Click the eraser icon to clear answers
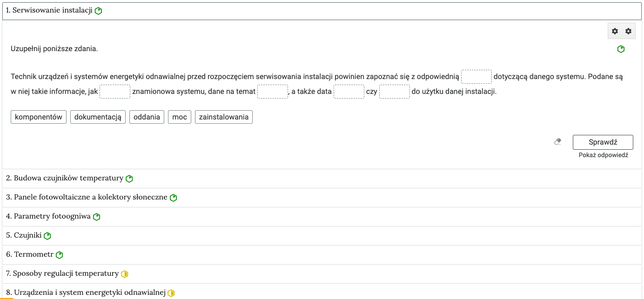This screenshot has width=644, height=299. 557,142
